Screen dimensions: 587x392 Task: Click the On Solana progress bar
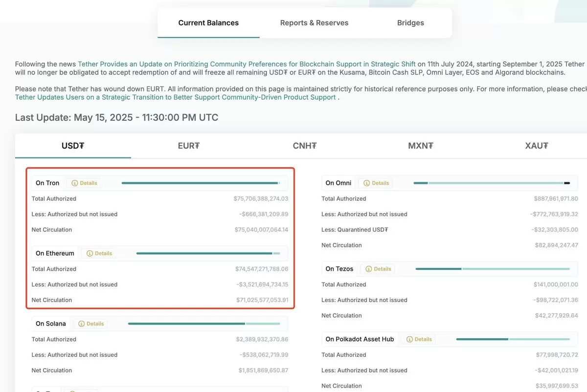pyautogui.click(x=204, y=324)
